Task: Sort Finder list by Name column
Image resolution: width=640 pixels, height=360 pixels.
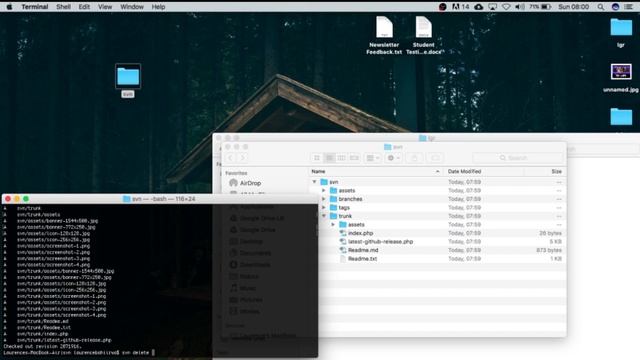Action: pyautogui.click(x=376, y=171)
